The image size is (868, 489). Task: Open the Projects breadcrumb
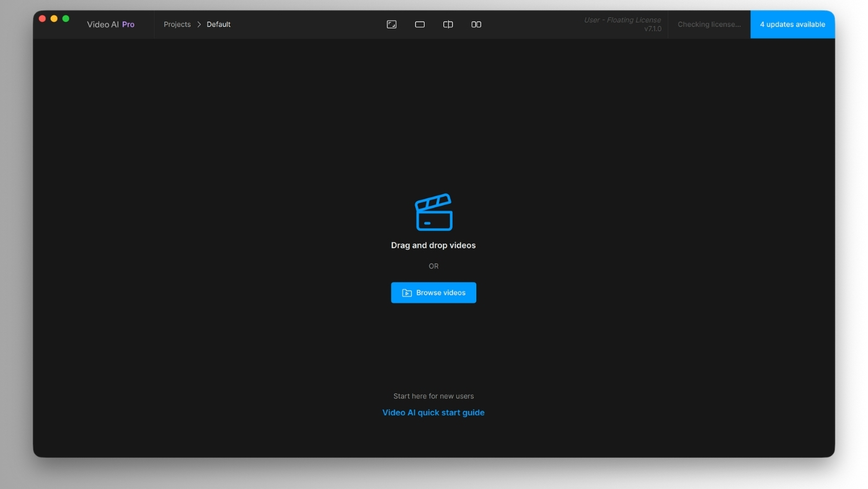pyautogui.click(x=177, y=24)
